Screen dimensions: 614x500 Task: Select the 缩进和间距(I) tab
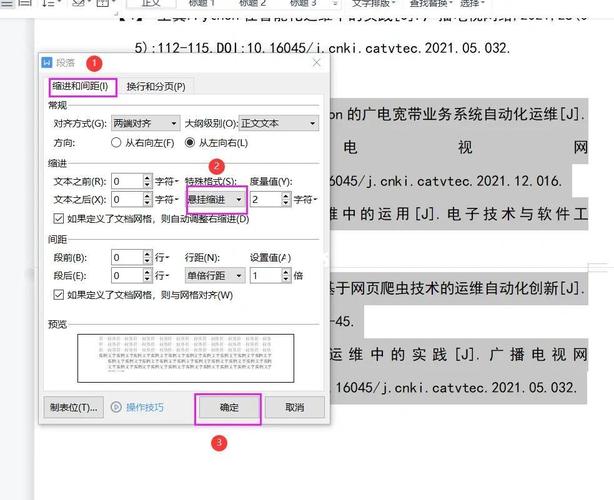click(80, 86)
